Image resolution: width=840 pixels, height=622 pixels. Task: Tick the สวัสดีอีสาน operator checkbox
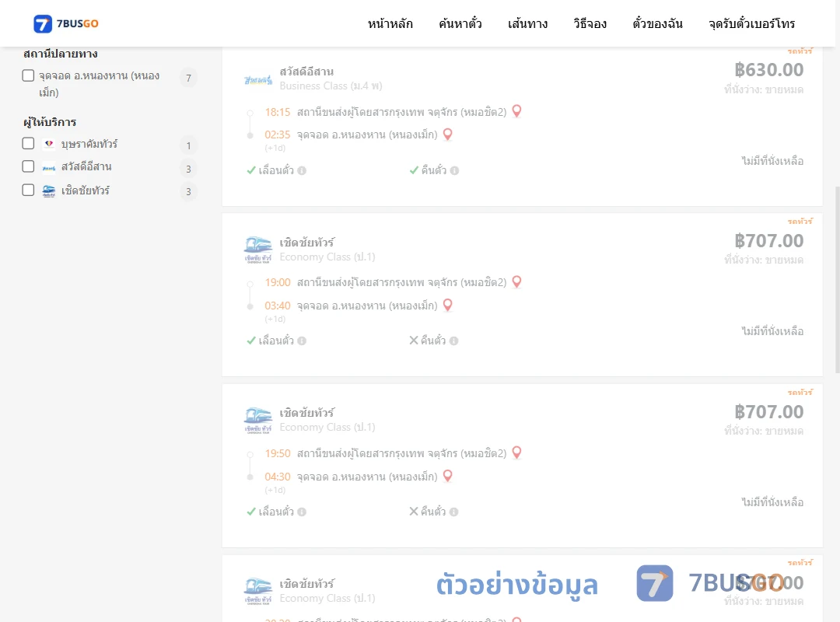point(29,166)
